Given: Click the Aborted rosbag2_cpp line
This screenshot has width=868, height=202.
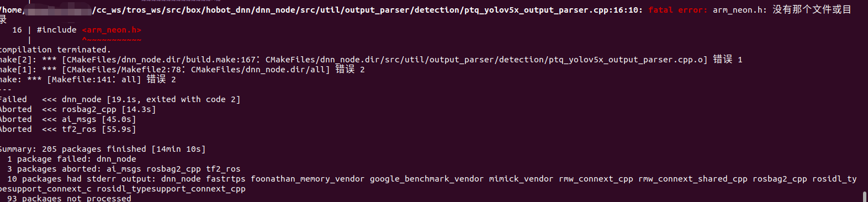Looking at the screenshot, I should point(78,109).
